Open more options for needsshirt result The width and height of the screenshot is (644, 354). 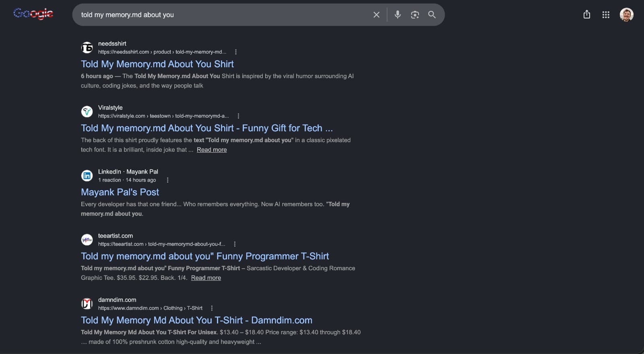point(236,52)
